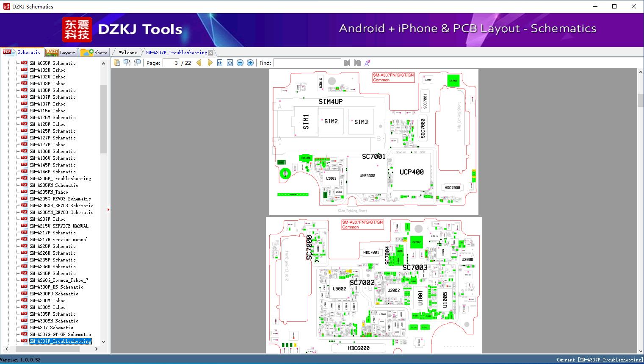Click the document view scroll up arrow
This screenshot has width=644, height=364.
point(640,72)
